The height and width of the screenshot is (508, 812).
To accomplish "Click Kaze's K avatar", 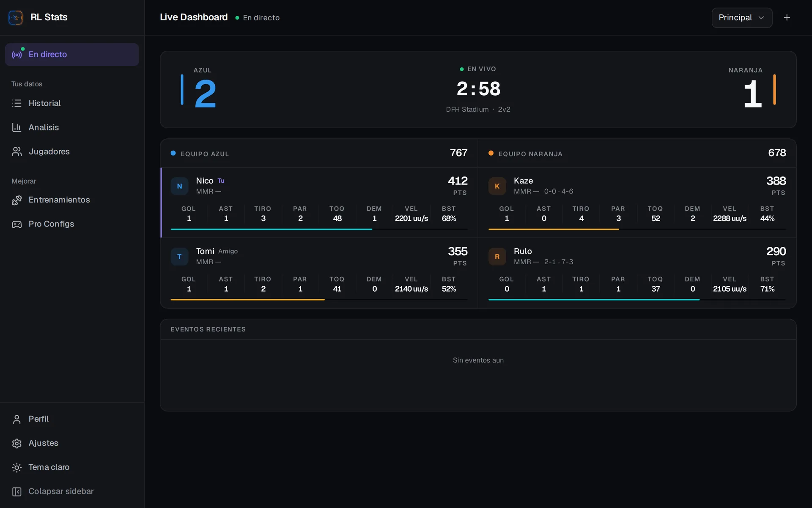I will 497,186.
